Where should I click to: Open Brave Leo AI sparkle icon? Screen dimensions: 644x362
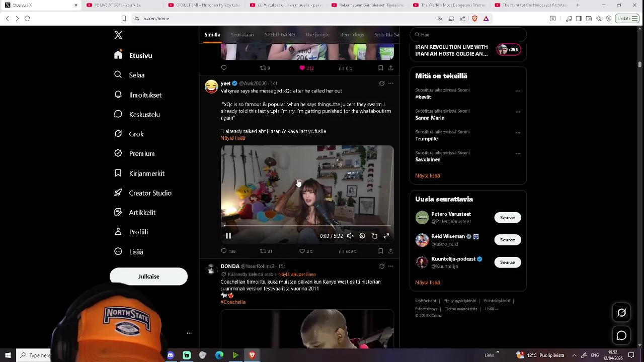(x=599, y=19)
